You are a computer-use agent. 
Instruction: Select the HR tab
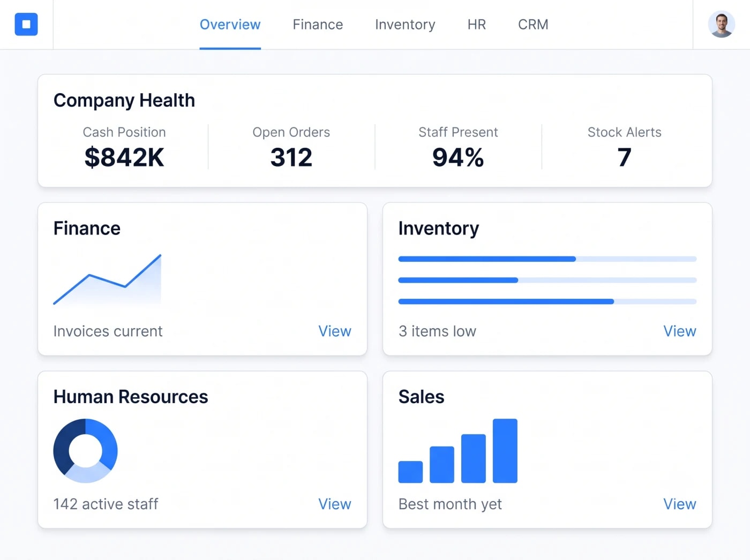coord(477,25)
